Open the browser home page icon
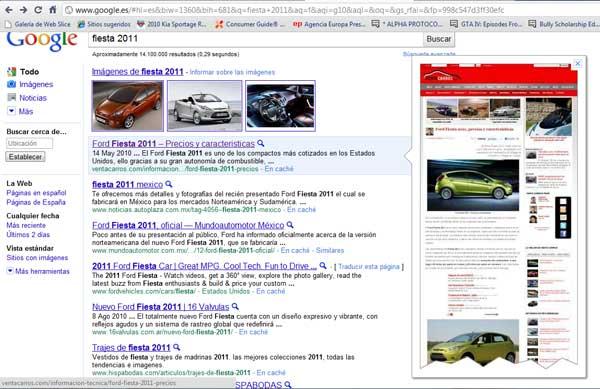Viewport: 600px width, 389px height. coord(53,10)
